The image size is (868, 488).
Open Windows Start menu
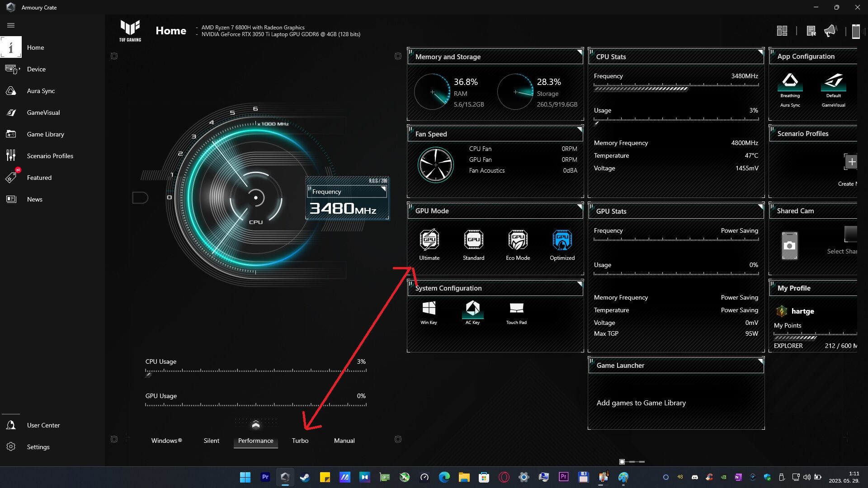[245, 477]
